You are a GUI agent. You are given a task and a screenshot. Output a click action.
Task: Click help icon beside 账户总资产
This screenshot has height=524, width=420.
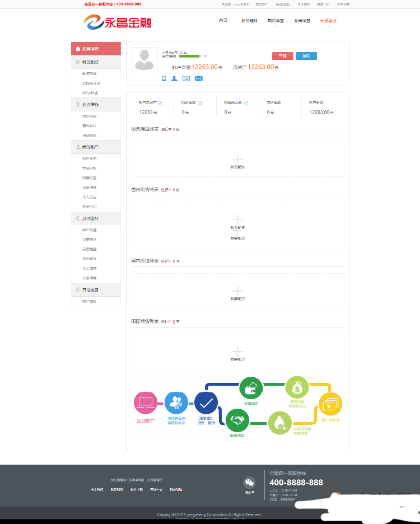[160, 103]
